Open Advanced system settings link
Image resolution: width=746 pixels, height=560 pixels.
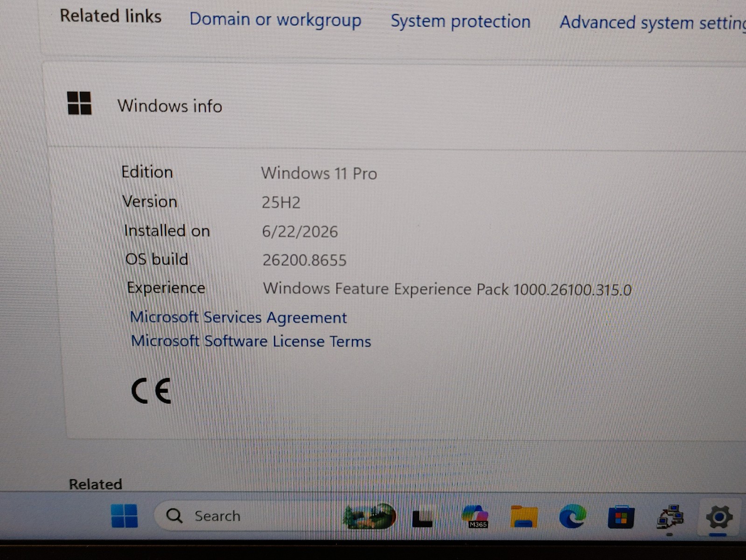tap(653, 23)
